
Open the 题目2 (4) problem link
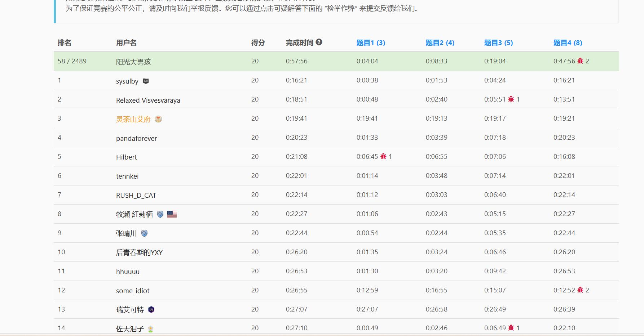(x=440, y=43)
